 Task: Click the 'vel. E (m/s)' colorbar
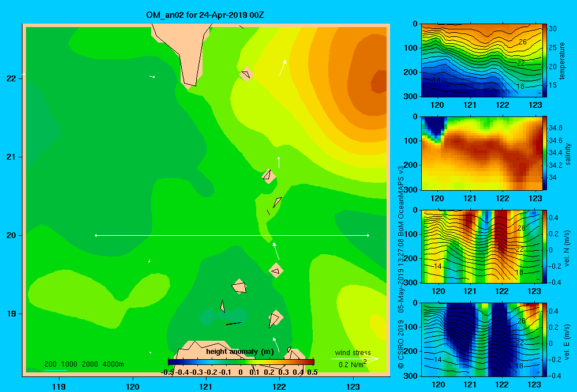(545, 340)
